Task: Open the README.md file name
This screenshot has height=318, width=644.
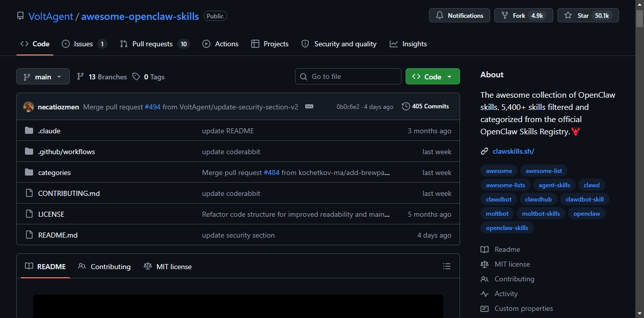Action: (58, 235)
